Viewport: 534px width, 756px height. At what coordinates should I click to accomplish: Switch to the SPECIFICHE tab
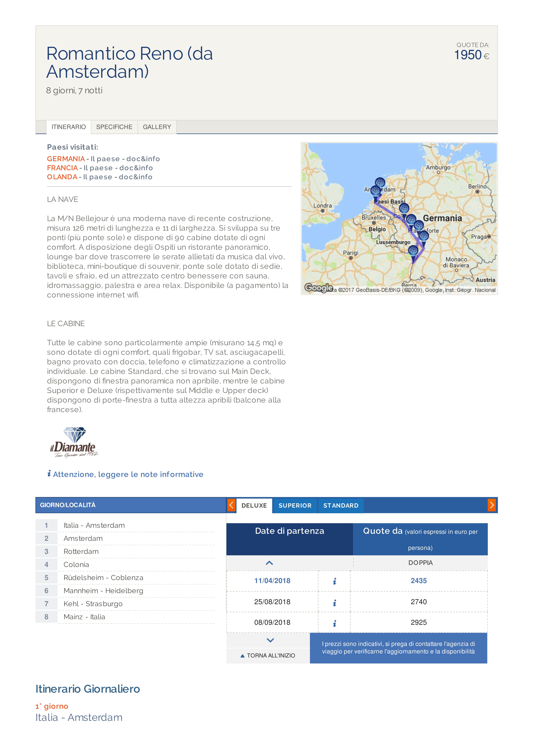(x=114, y=127)
